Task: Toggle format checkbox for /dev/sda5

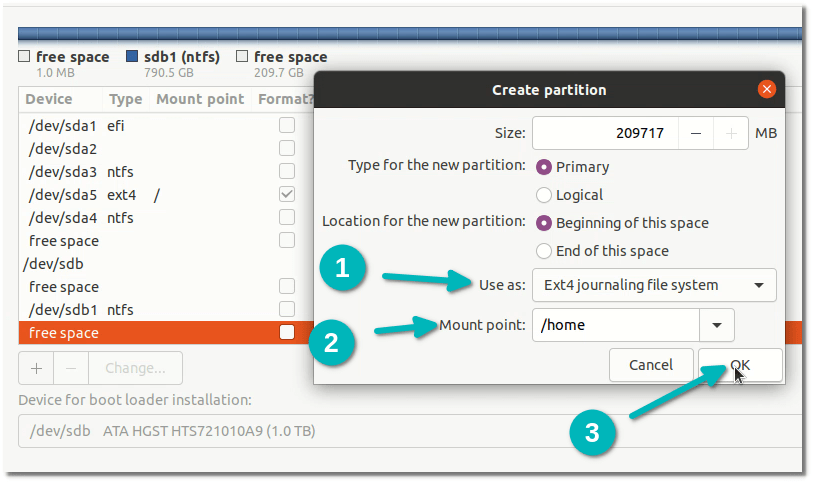Action: [287, 194]
